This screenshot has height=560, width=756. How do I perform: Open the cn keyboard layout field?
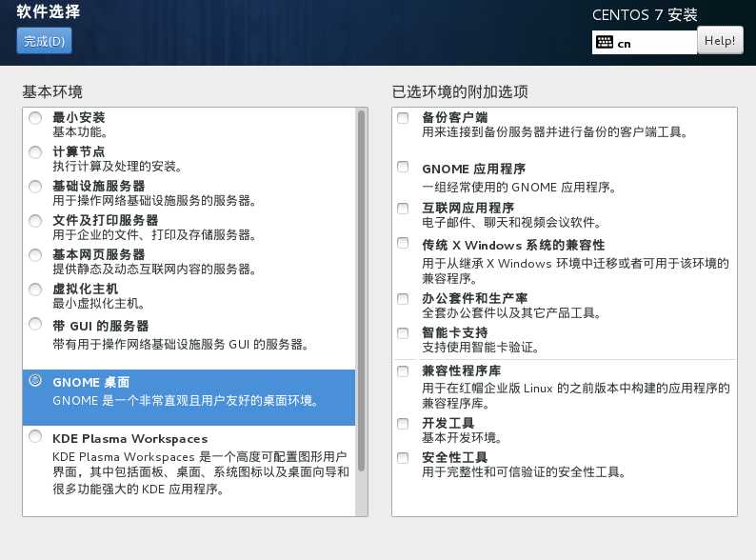point(645,43)
